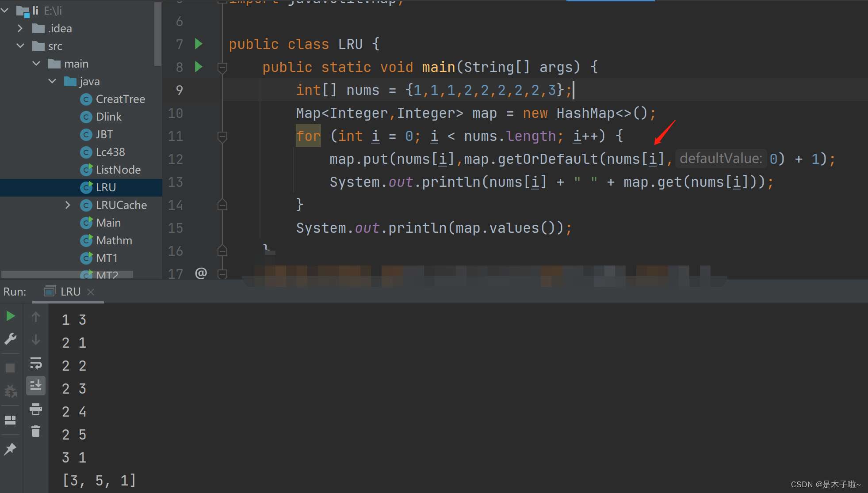Screen dimensions: 868x493
Task: Collapse the for loop fold marker
Action: tap(222, 137)
